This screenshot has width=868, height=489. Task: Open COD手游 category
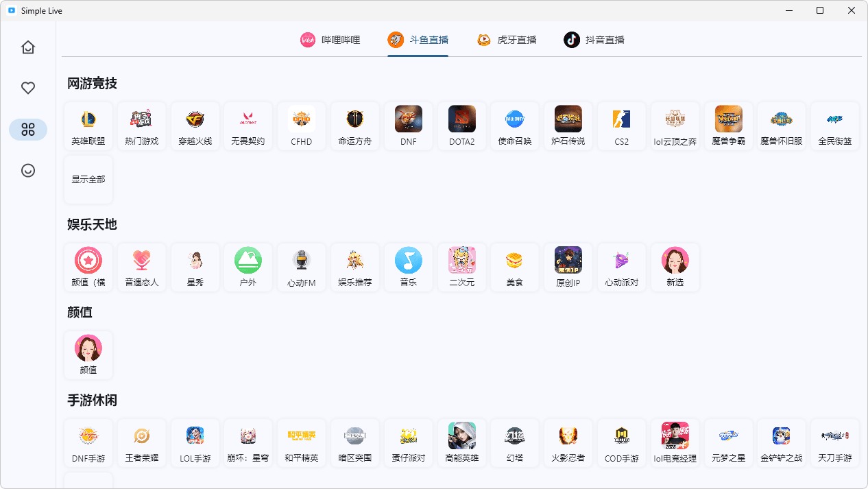tap(622, 443)
